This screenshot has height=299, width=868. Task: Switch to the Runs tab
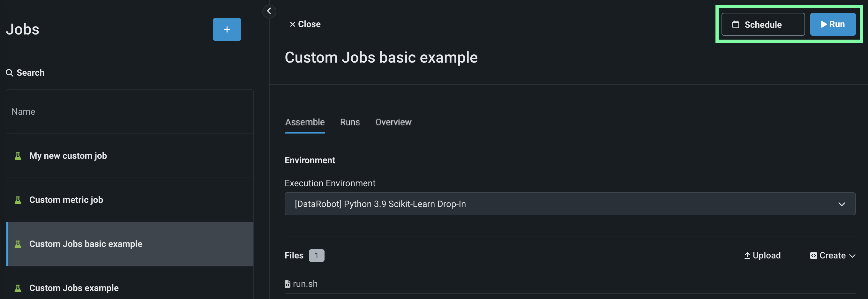pyautogui.click(x=350, y=122)
